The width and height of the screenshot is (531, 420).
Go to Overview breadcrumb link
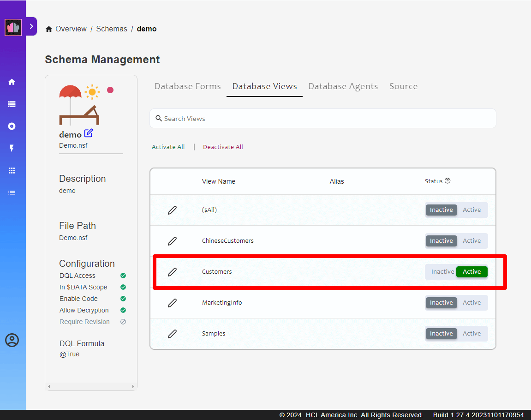coord(71,29)
